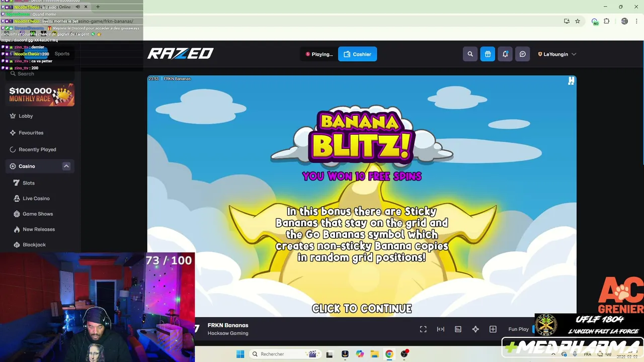Click the YOU WON 10 FREE SPINS text

pyautogui.click(x=362, y=176)
